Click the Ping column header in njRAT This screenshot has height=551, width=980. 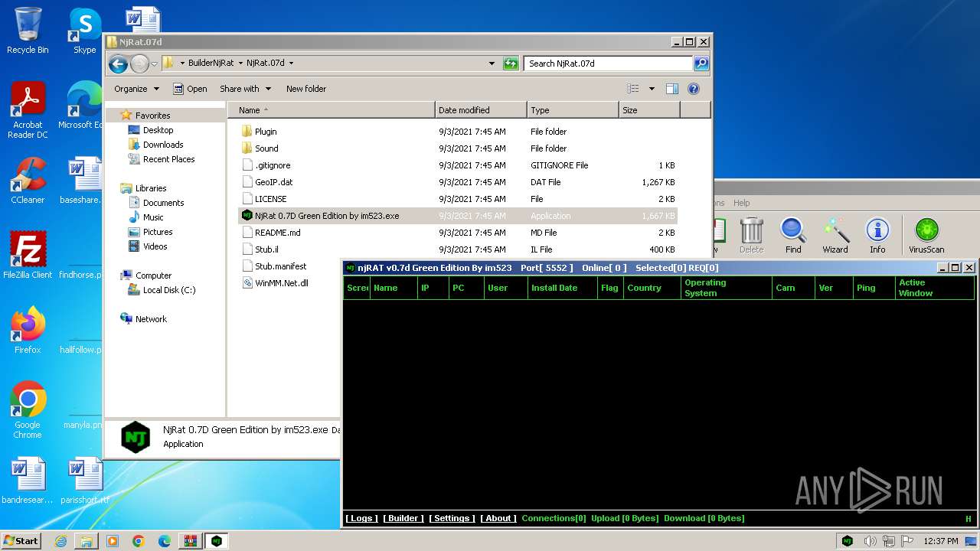874,288
